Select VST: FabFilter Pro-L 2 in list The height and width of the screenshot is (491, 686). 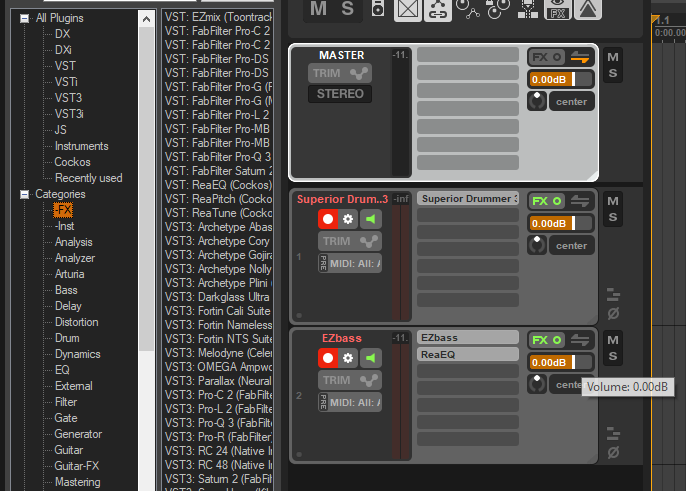tap(218, 115)
